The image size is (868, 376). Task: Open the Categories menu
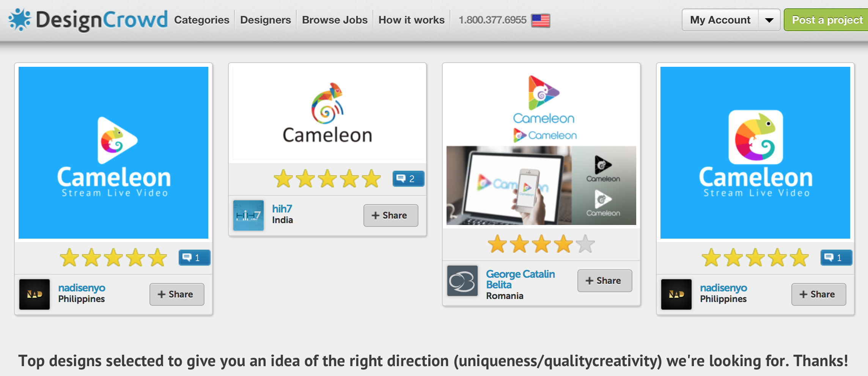(x=201, y=20)
